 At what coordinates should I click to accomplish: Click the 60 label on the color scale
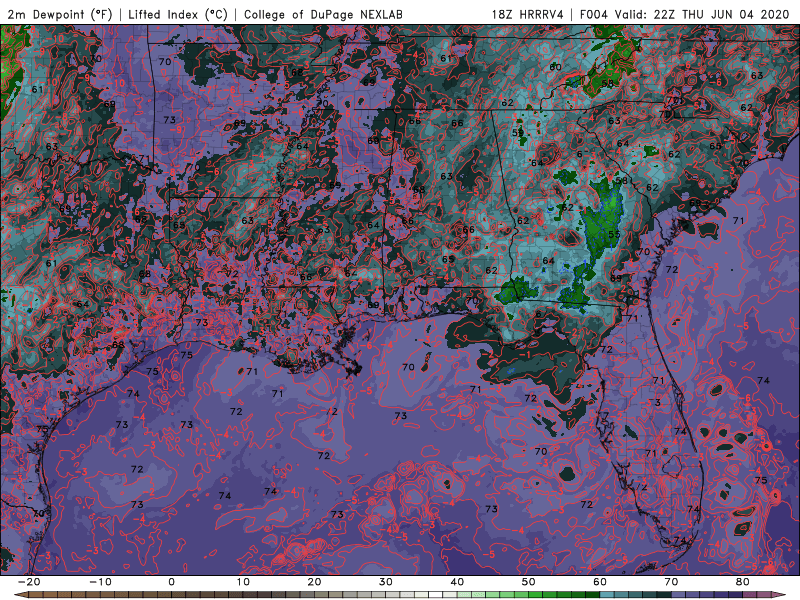point(600,582)
